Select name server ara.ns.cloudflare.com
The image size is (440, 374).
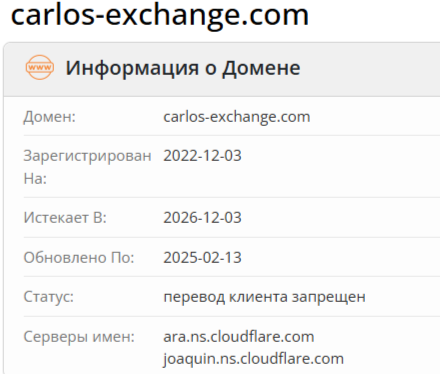pos(239,336)
